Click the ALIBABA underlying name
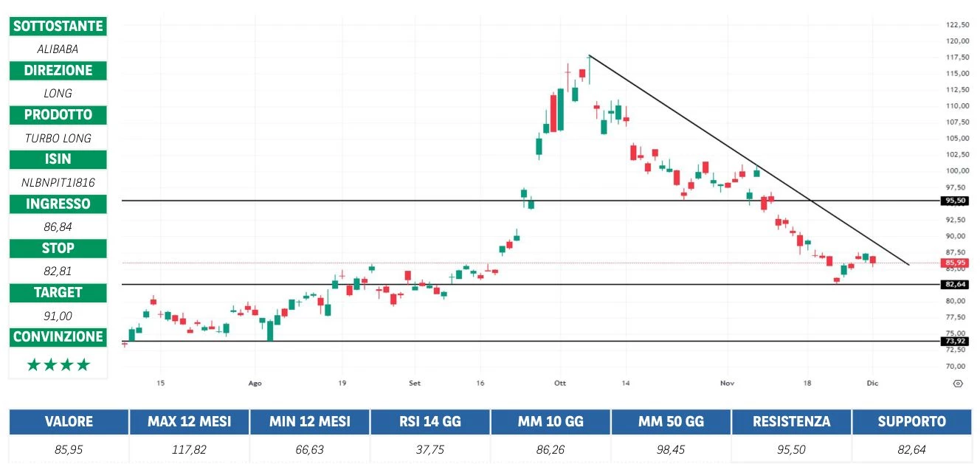This screenshot has width=980, height=464. [x=58, y=49]
